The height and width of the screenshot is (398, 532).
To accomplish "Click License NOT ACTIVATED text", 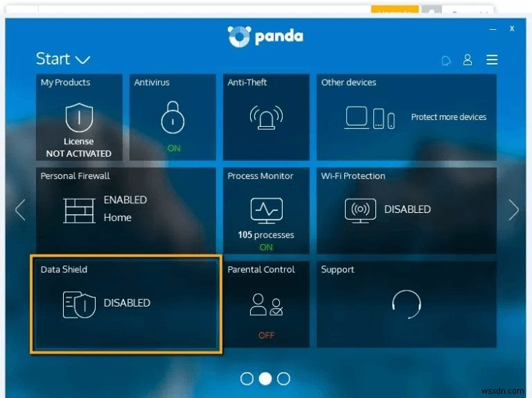I will tap(79, 148).
